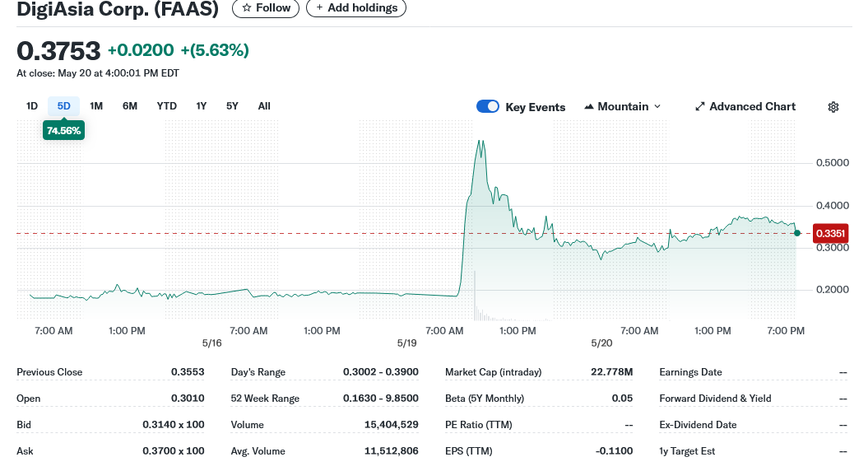Image resolution: width=868 pixels, height=471 pixels.
Task: Click the Ask value 0.3700 x 100
Action: 174,451
